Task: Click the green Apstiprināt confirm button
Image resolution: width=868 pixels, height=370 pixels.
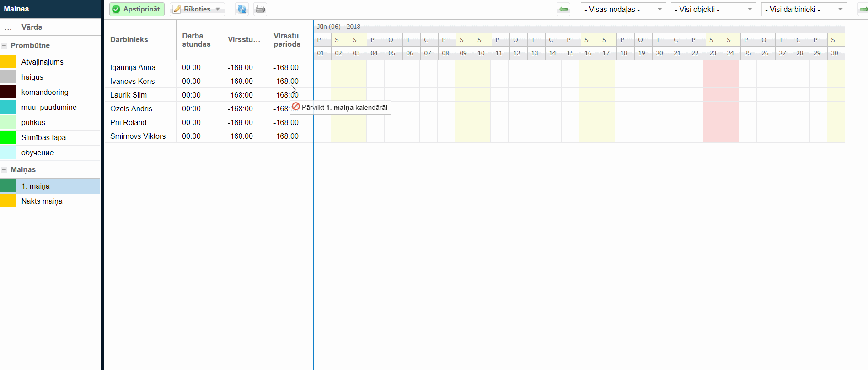Action: coord(137,9)
